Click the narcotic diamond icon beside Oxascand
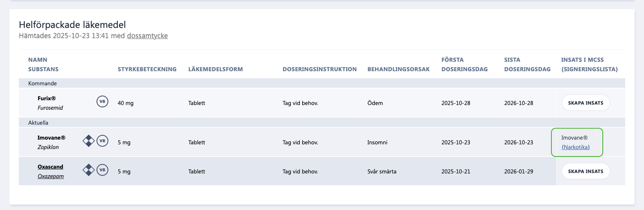Image resolution: width=644 pixels, height=210 pixels. (89, 170)
